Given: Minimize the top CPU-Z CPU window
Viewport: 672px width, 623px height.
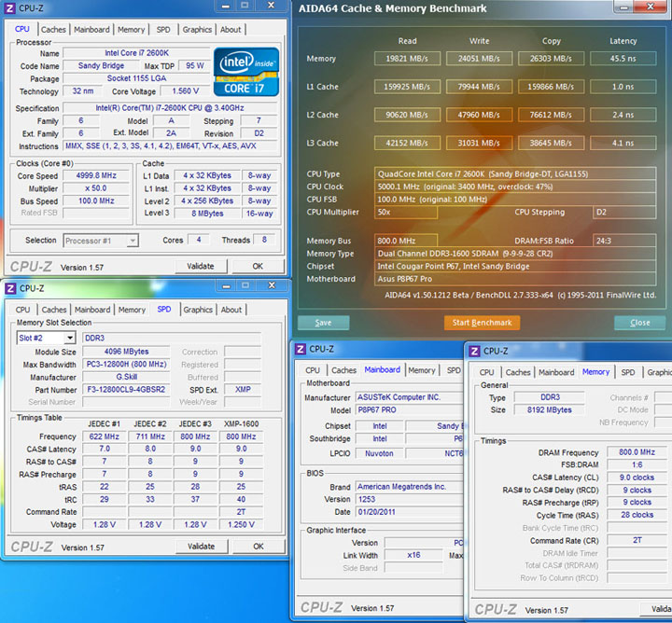Looking at the screenshot, I should (x=226, y=6).
